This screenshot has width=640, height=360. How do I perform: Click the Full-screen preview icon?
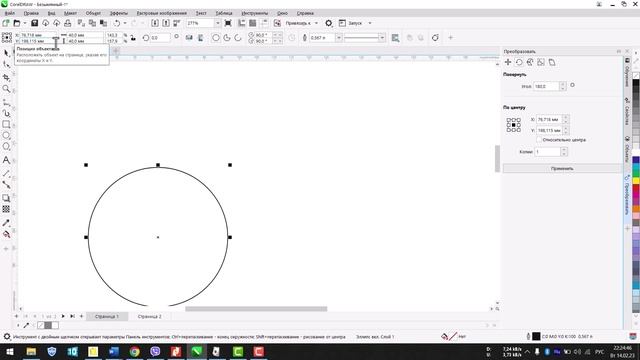click(228, 23)
